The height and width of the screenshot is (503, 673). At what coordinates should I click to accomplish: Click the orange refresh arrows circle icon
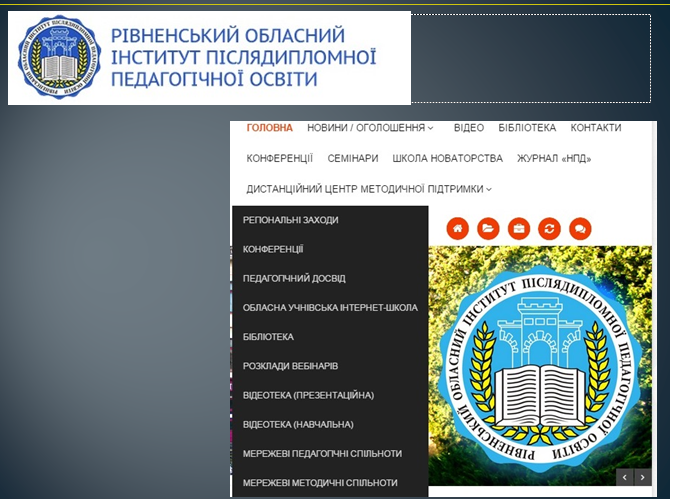[549, 228]
